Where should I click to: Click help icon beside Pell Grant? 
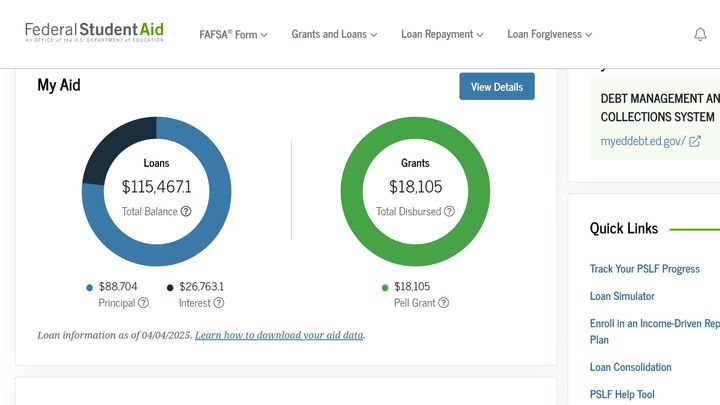tap(443, 303)
